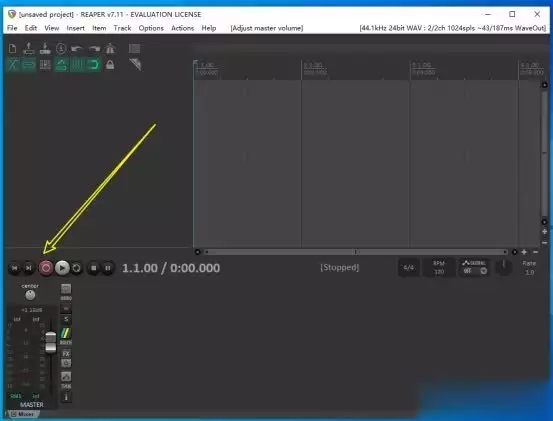This screenshot has height=421, width=553.
Task: Open the Options menu
Action: (x=151, y=28)
